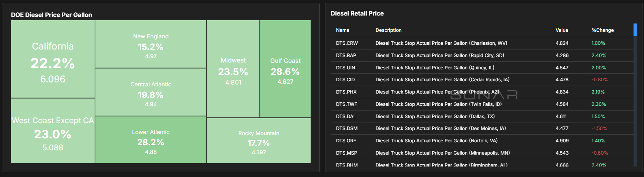This screenshot has width=644, height=177.
Task: Click the 4.909 value cell
Action: tap(562, 141)
